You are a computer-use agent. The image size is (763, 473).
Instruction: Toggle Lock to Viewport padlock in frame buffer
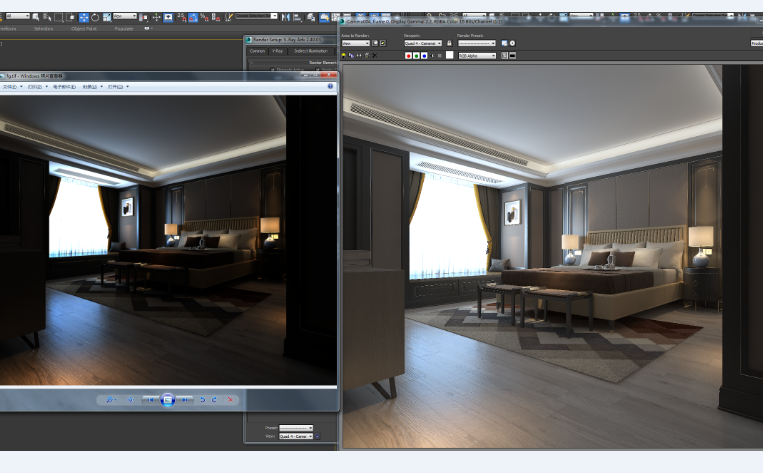tap(449, 43)
